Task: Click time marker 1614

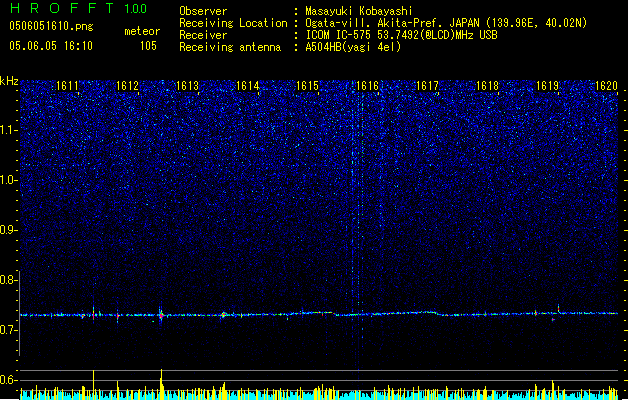Action: click(x=248, y=85)
